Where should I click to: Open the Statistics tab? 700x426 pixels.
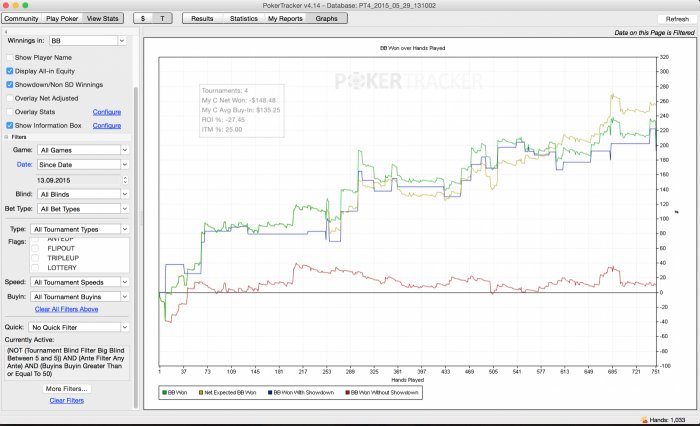244,18
